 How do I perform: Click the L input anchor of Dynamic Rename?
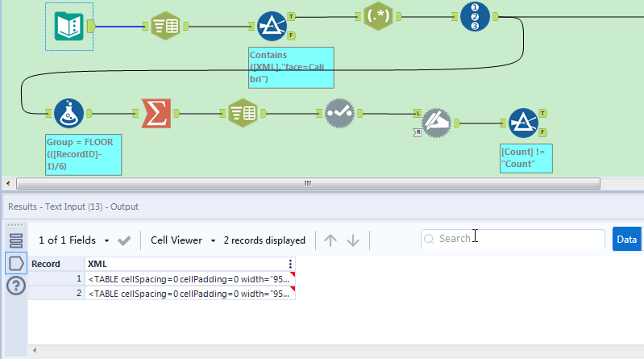418,114
